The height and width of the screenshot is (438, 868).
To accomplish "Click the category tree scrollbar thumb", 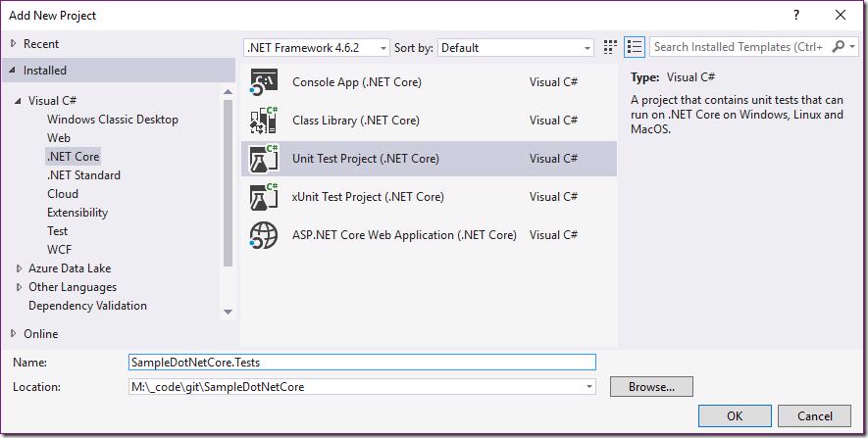I will pyautogui.click(x=228, y=182).
